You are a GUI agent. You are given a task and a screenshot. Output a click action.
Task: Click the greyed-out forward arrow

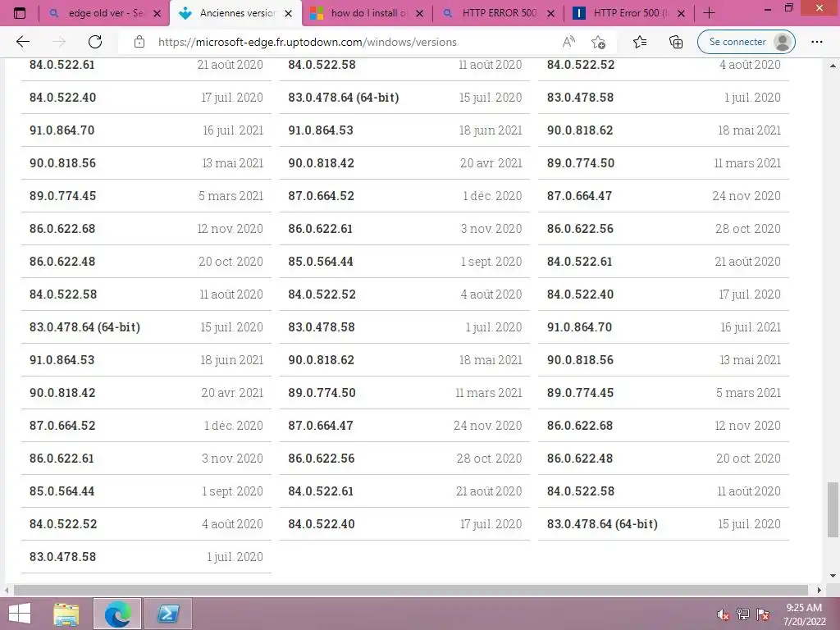pyautogui.click(x=59, y=42)
